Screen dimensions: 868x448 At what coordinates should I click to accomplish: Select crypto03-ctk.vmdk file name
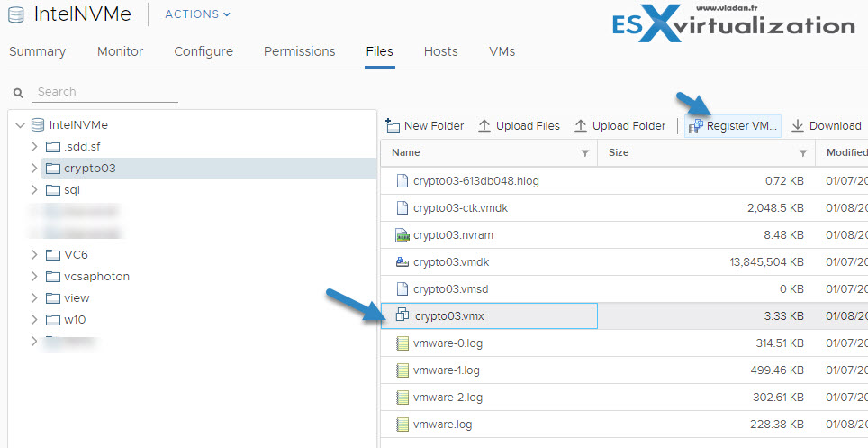point(461,208)
